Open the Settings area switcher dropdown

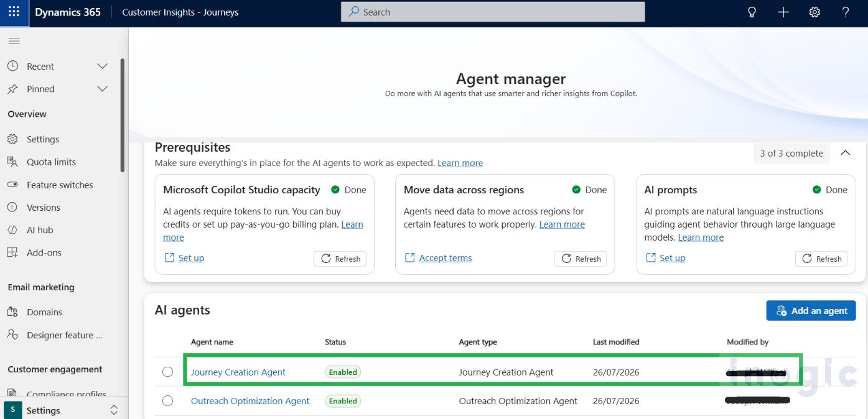114,410
